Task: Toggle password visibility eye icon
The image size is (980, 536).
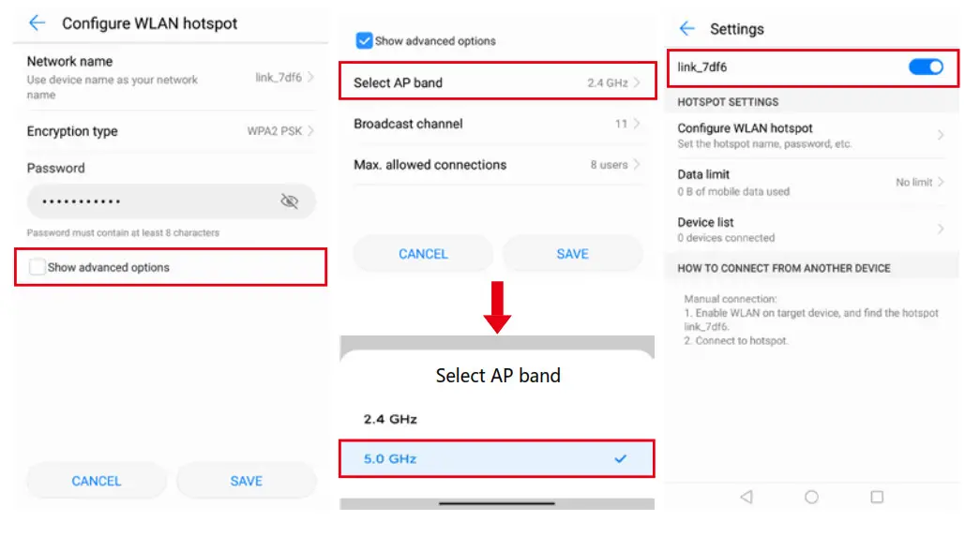Action: point(289,201)
